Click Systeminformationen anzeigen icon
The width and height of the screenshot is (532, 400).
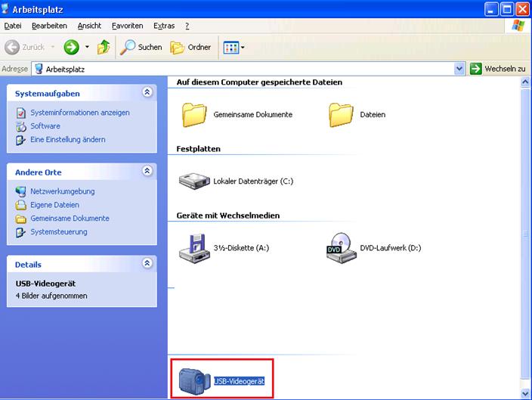[x=20, y=113]
